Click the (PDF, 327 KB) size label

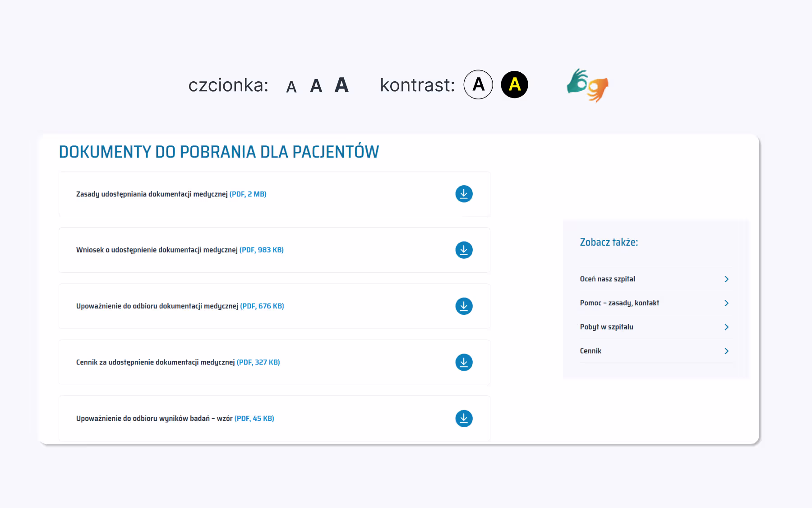[258, 362]
